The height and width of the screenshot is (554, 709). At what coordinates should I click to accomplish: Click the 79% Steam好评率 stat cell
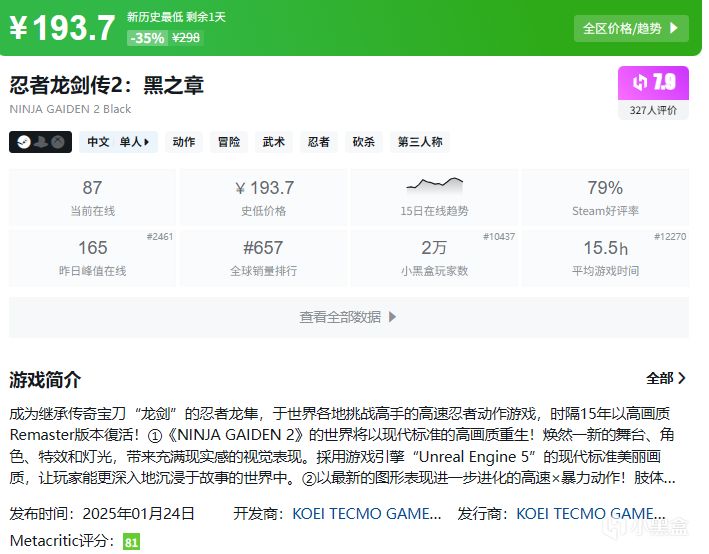[605, 197]
